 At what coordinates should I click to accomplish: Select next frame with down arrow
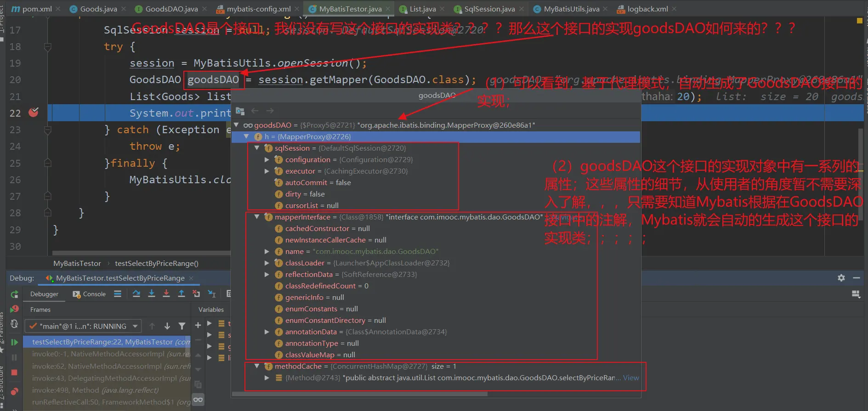[x=167, y=326]
